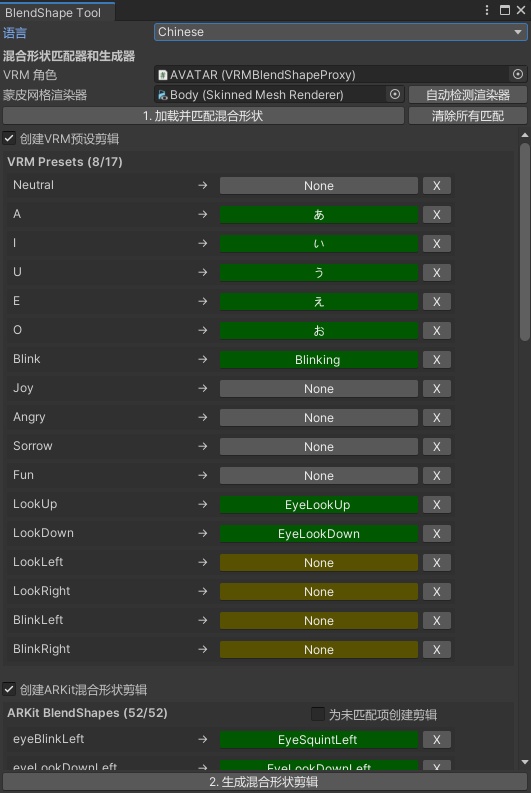Remove the LookDown match via X

click(x=436, y=534)
